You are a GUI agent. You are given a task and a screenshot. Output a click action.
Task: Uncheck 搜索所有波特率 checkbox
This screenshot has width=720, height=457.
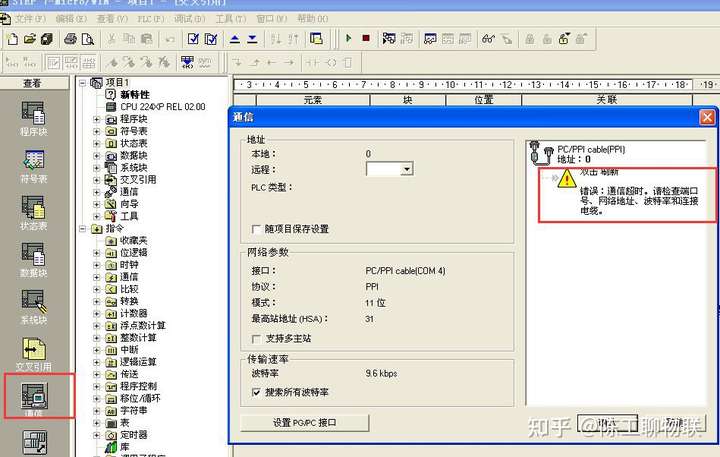coord(256,392)
